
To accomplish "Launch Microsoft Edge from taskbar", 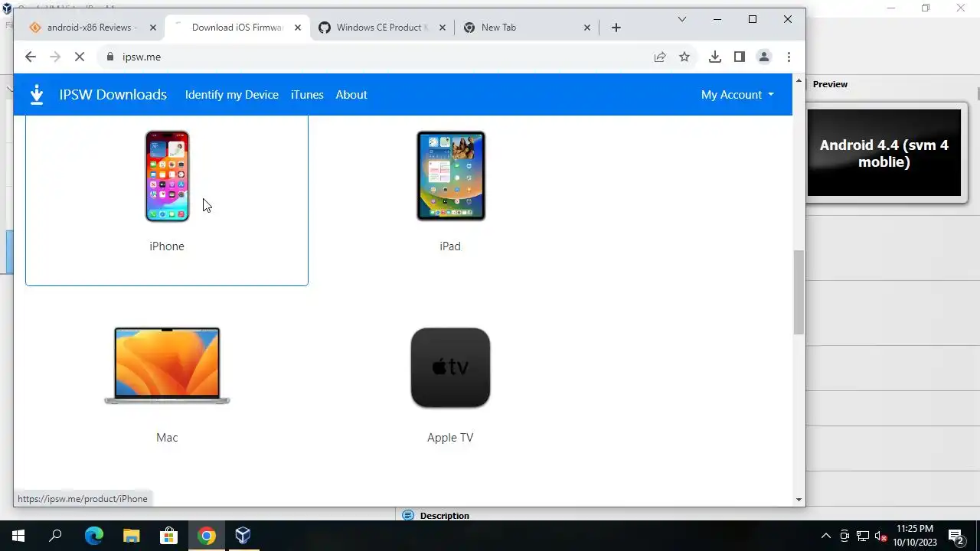I will pyautogui.click(x=93, y=536).
